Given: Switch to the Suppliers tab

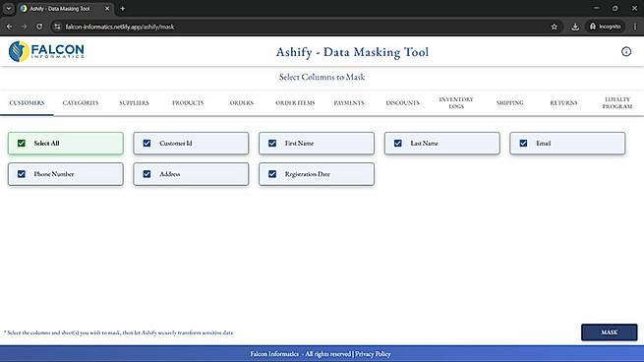Looking at the screenshot, I should click(x=134, y=102).
